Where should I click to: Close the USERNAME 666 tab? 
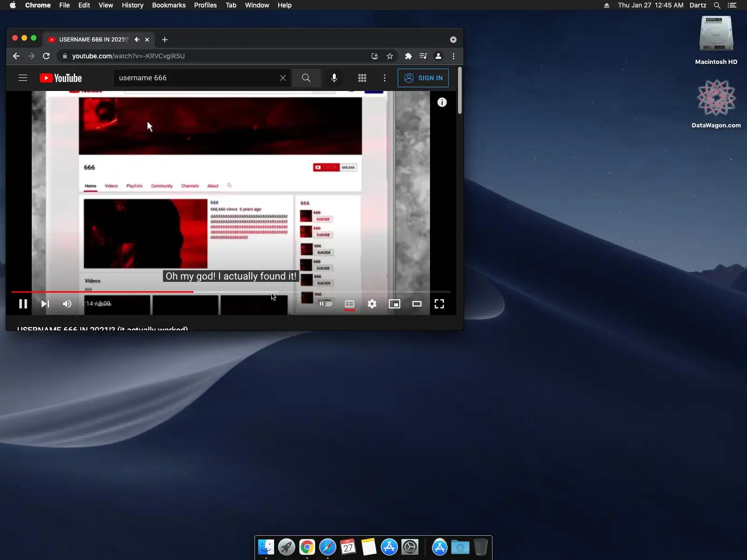[x=147, y=40]
